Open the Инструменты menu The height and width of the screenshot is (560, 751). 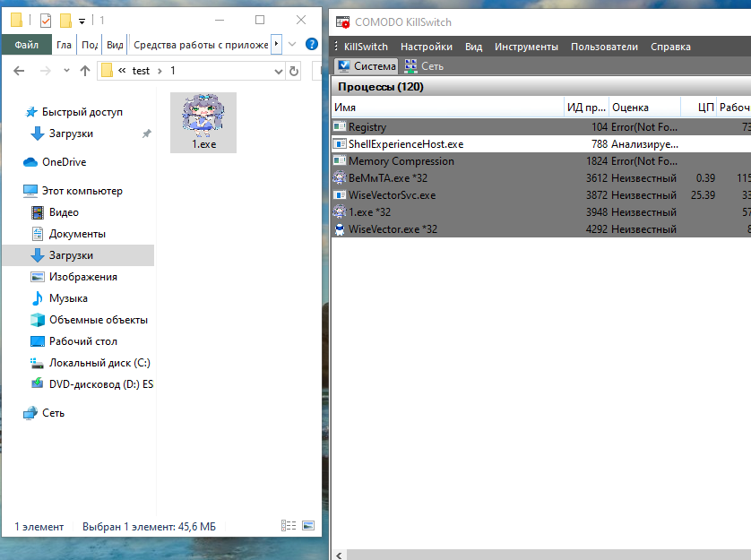[526, 47]
